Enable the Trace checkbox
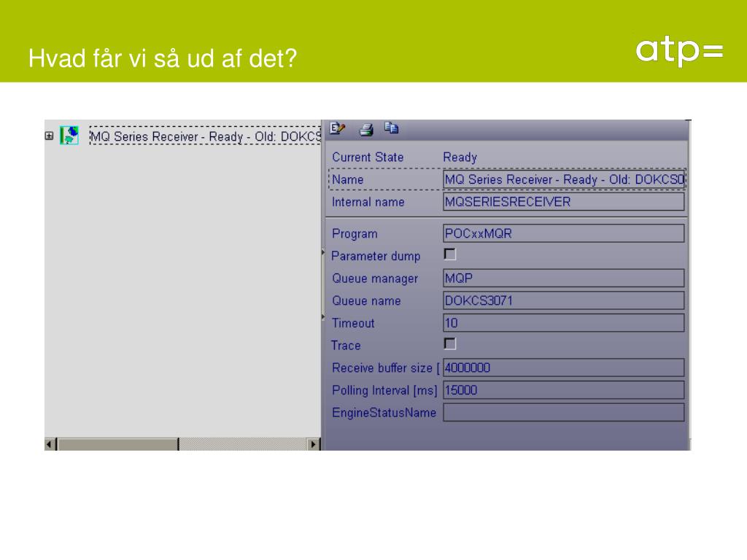Screen dimensions: 747x560 pos(449,344)
